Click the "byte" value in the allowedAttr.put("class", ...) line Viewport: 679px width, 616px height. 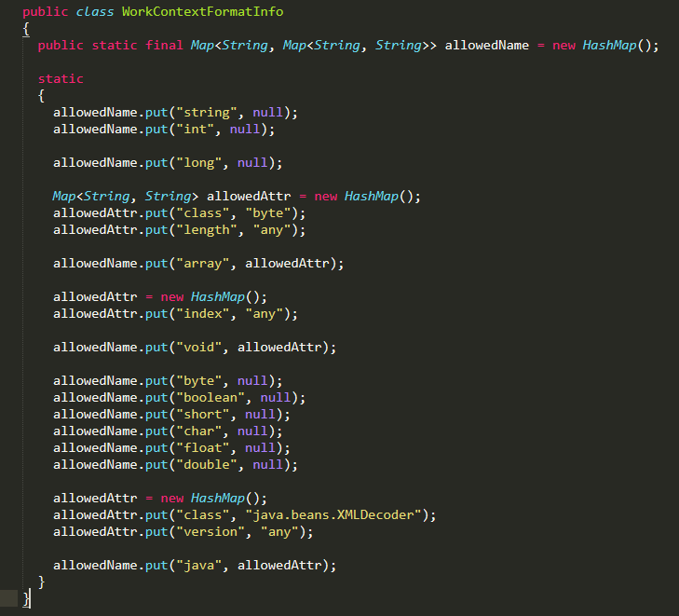(268, 213)
